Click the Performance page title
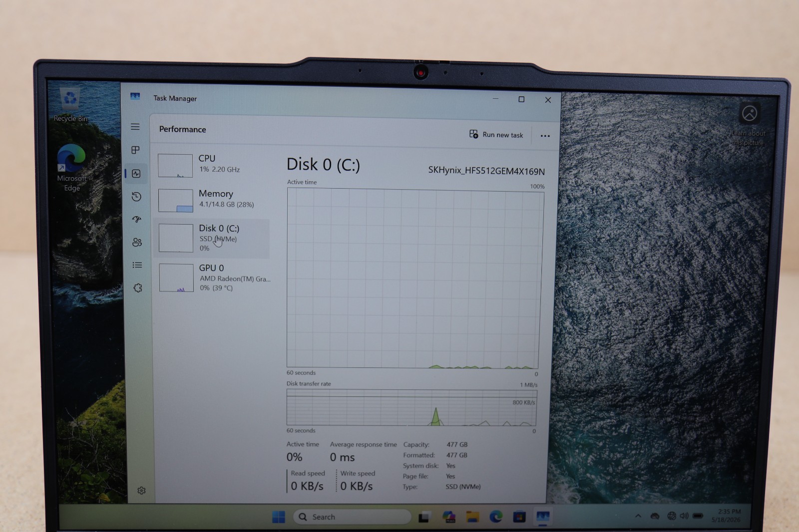The image size is (799, 532). pyautogui.click(x=182, y=129)
